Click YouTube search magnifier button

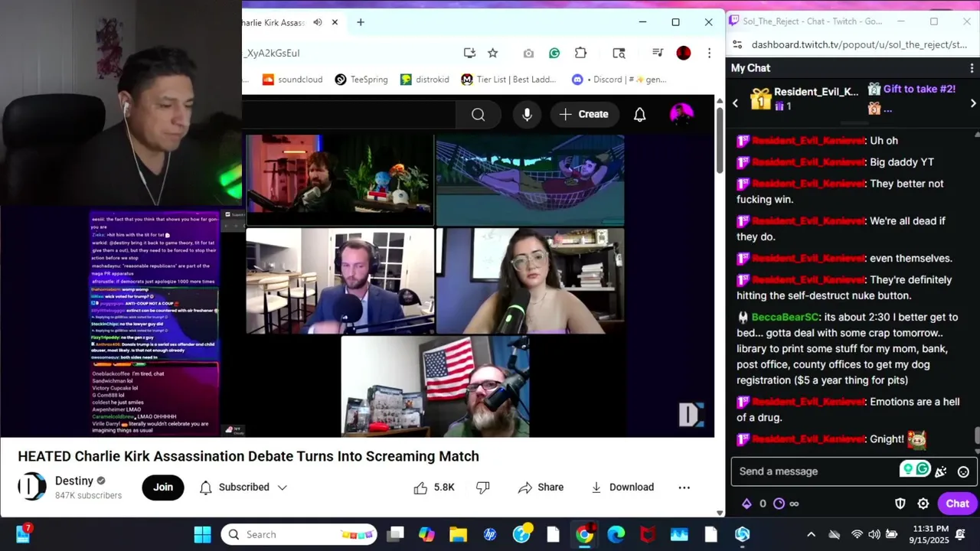pyautogui.click(x=479, y=114)
